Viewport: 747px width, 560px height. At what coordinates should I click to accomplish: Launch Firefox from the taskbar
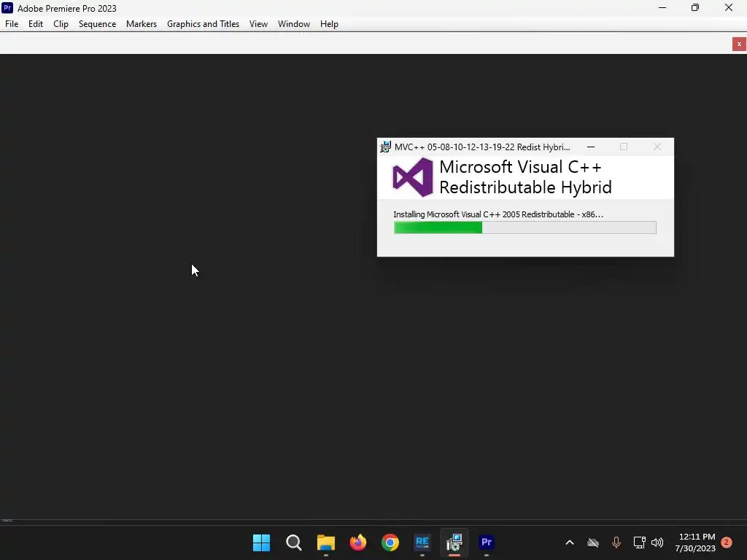pyautogui.click(x=357, y=542)
